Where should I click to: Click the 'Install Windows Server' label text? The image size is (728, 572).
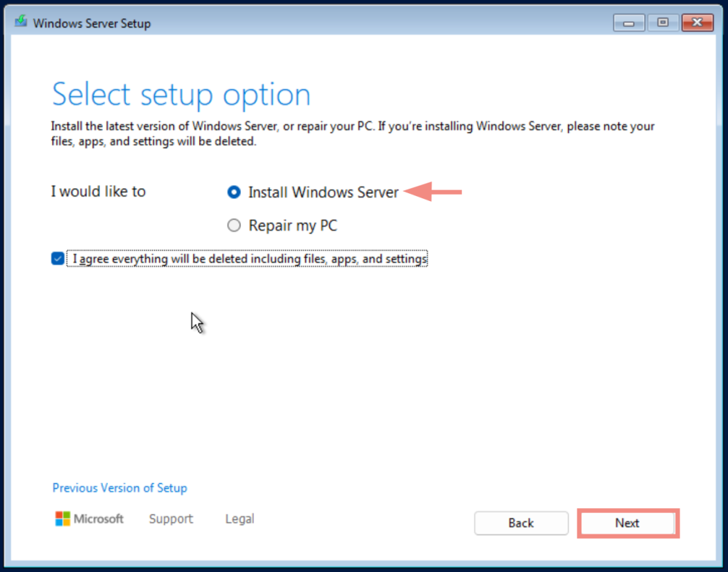click(x=323, y=192)
